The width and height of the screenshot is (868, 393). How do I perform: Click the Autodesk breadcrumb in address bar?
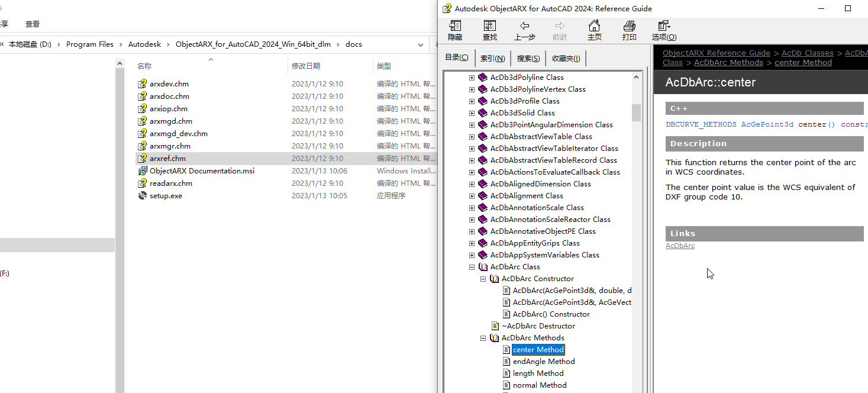pos(144,44)
